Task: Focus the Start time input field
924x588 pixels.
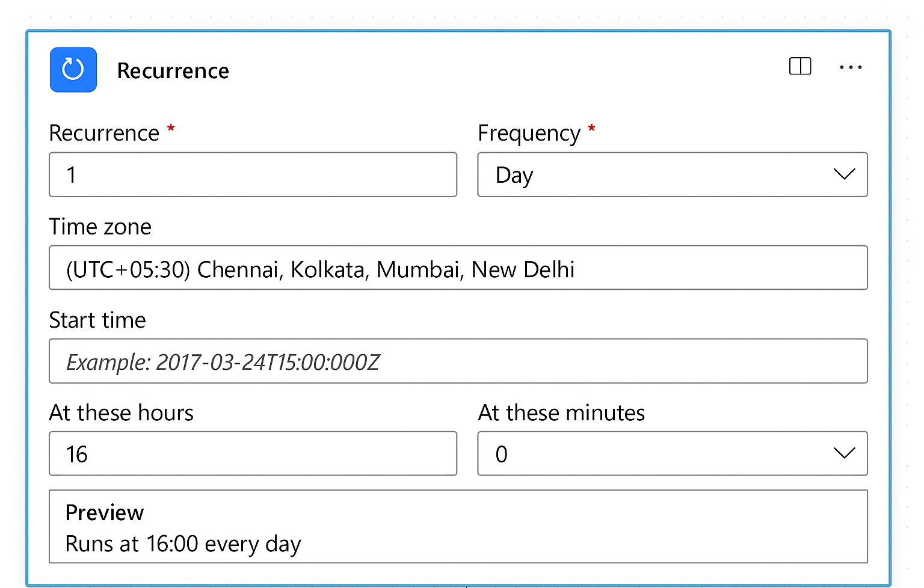Action: 457,361
